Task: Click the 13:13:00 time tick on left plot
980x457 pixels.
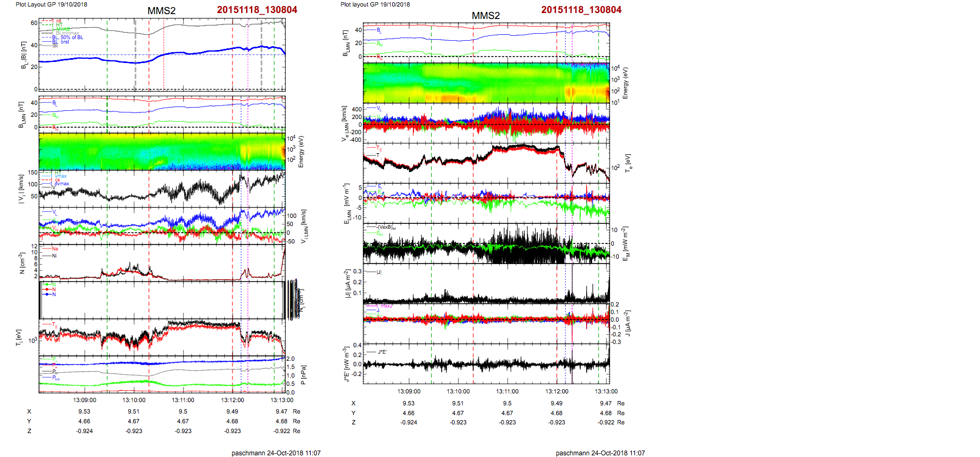Action: click(282, 400)
